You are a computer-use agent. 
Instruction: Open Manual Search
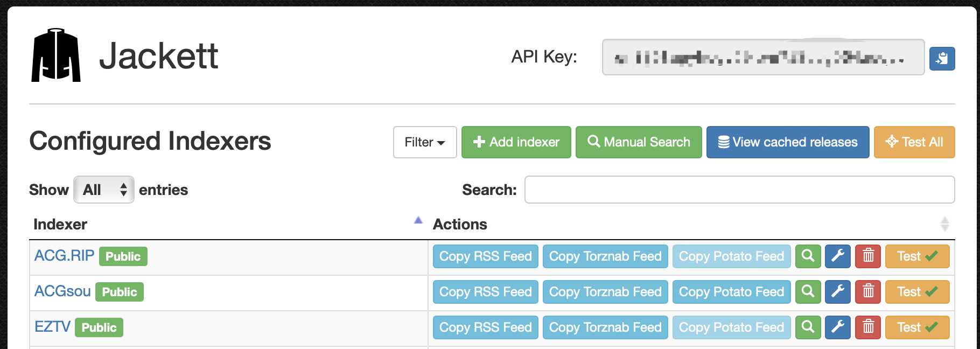coord(639,142)
